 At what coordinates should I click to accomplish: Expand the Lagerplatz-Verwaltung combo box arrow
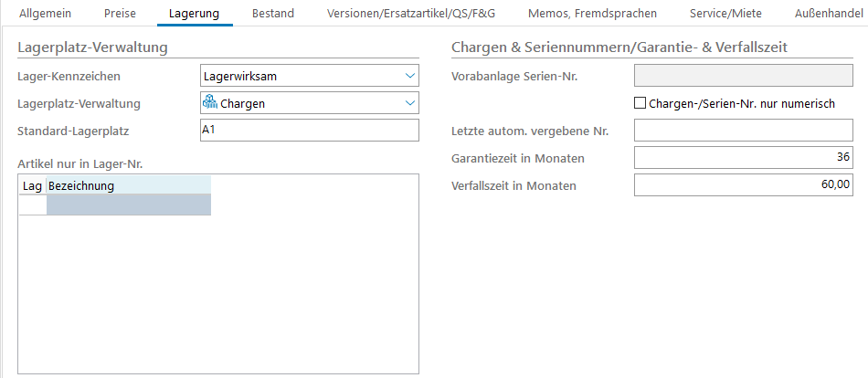[x=408, y=103]
